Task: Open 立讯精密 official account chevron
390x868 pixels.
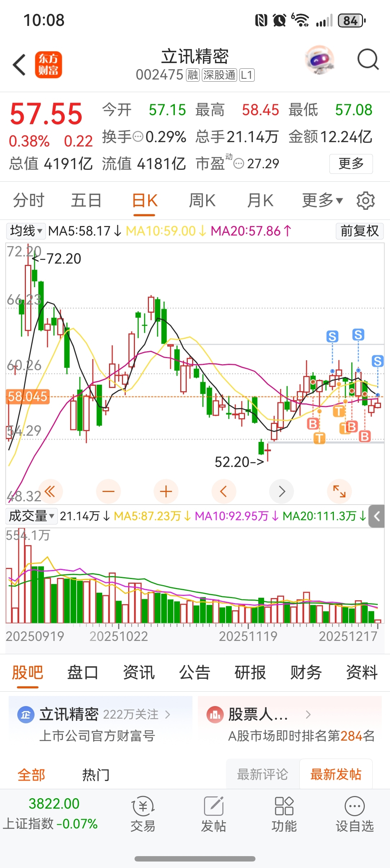Action: point(168,715)
